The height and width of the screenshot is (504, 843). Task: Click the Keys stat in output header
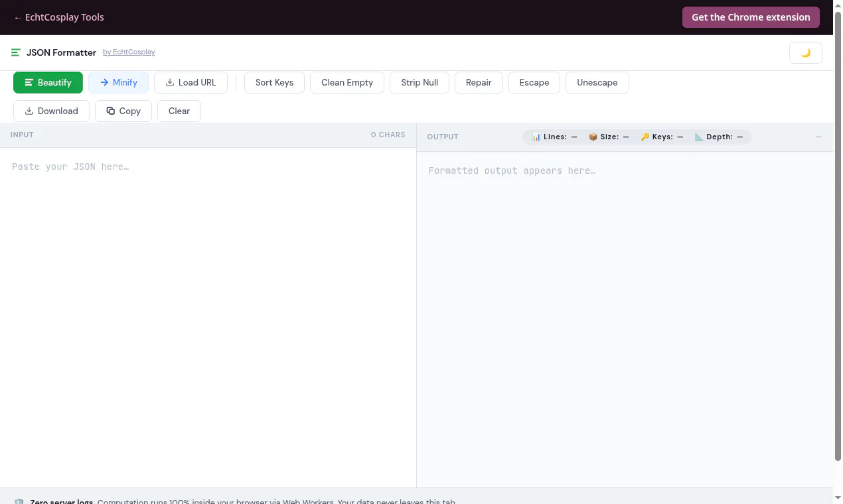coord(662,137)
